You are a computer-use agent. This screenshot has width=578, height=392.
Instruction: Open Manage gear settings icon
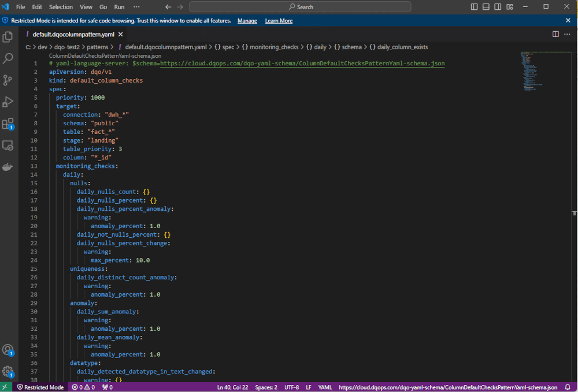click(x=8, y=371)
